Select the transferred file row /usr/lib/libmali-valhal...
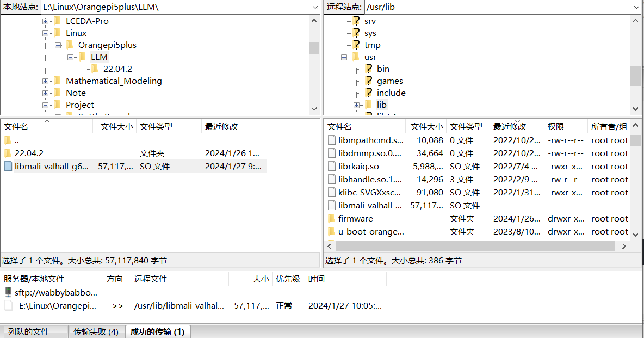The image size is (644, 338). (193, 305)
